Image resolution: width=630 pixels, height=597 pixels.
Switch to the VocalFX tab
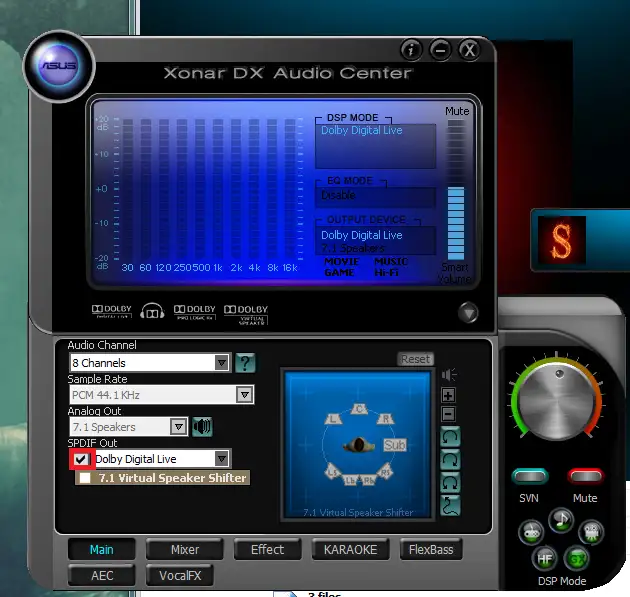(x=180, y=576)
